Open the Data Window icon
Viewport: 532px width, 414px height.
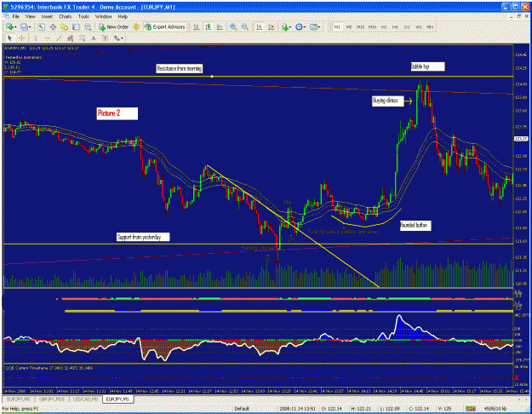(x=54, y=26)
